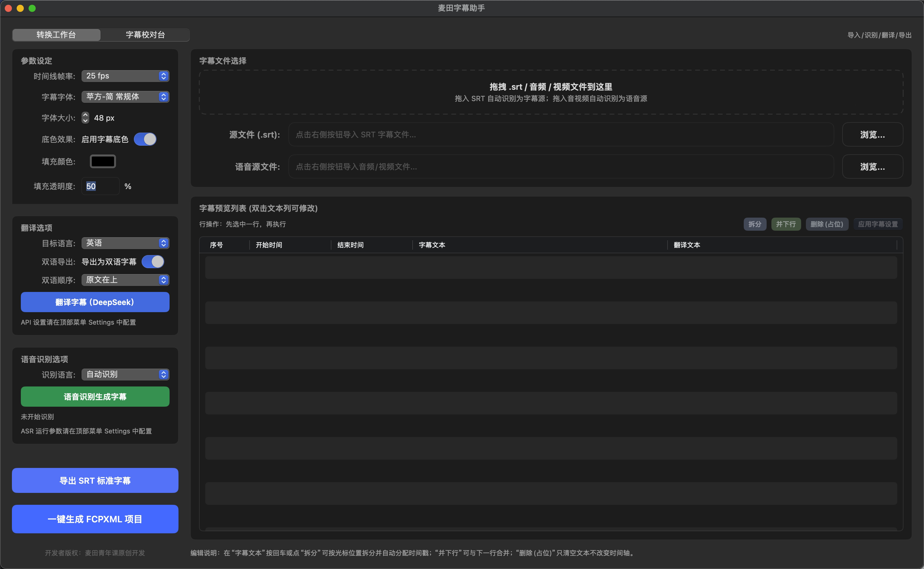Open the recognition language dropdown
This screenshot has width=924, height=569.
click(x=125, y=375)
